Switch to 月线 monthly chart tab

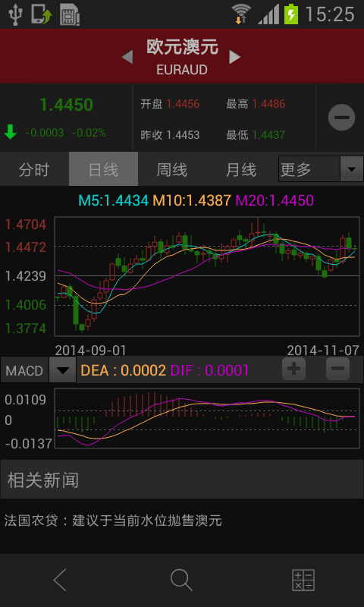click(241, 169)
